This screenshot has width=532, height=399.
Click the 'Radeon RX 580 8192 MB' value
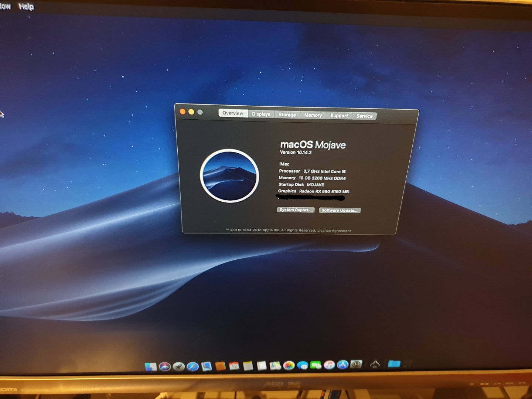(x=324, y=191)
